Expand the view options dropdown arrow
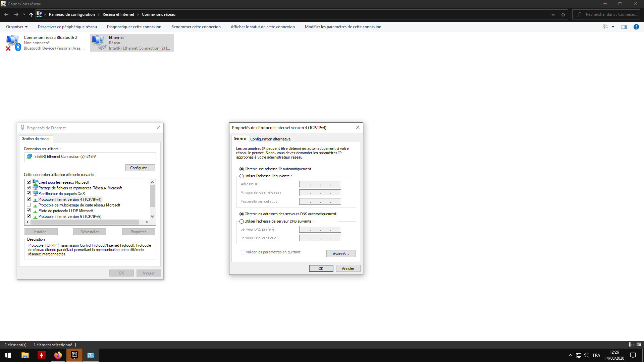Viewport: 644px width, 362px height. (613, 27)
